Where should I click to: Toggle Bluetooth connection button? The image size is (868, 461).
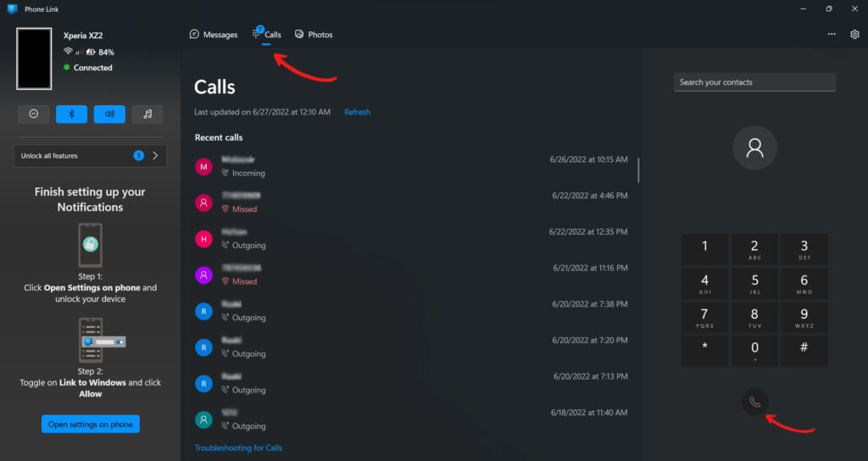tap(71, 114)
